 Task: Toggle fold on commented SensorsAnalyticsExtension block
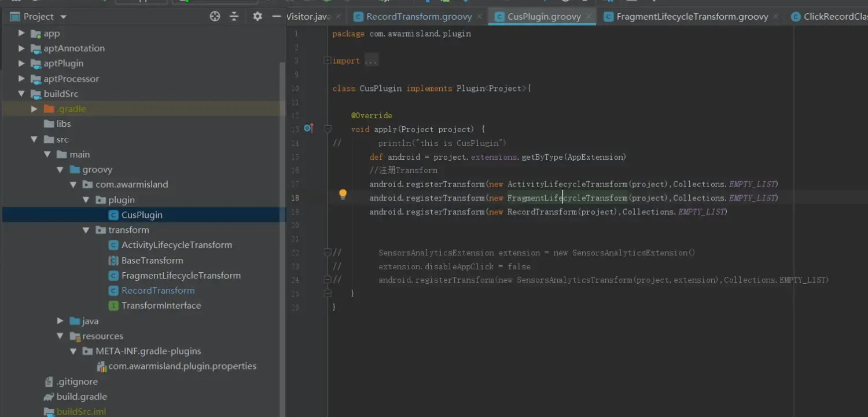[x=328, y=253]
